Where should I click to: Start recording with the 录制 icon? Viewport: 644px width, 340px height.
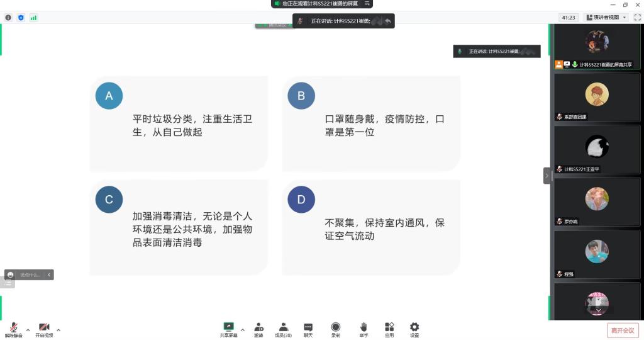tap(335, 329)
